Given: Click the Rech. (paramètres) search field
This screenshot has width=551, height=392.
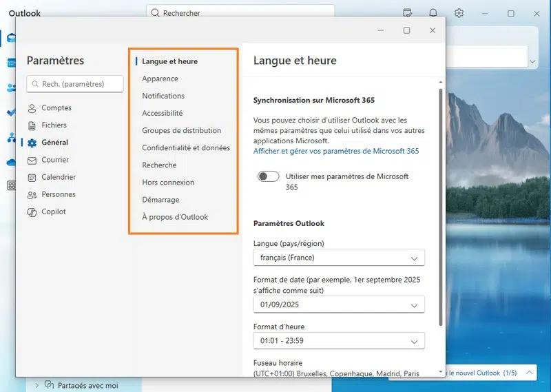Looking at the screenshot, I should point(75,84).
